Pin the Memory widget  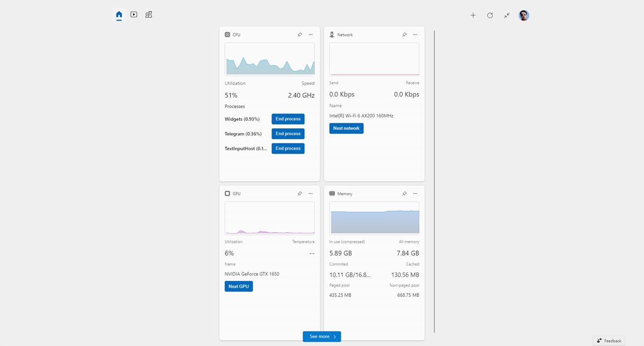(x=405, y=194)
